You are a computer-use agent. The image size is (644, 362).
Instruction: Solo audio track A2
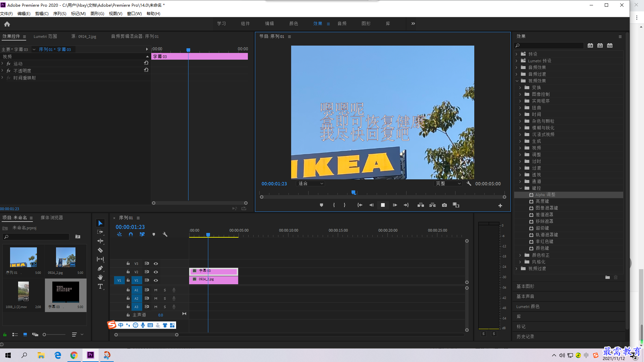pyautogui.click(x=165, y=299)
